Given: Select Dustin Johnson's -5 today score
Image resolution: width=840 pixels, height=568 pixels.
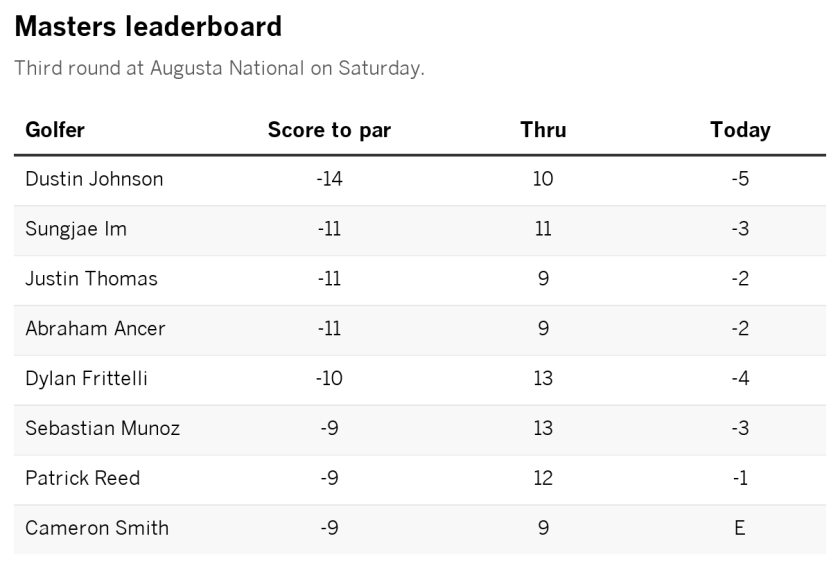Looking at the screenshot, I should (740, 180).
